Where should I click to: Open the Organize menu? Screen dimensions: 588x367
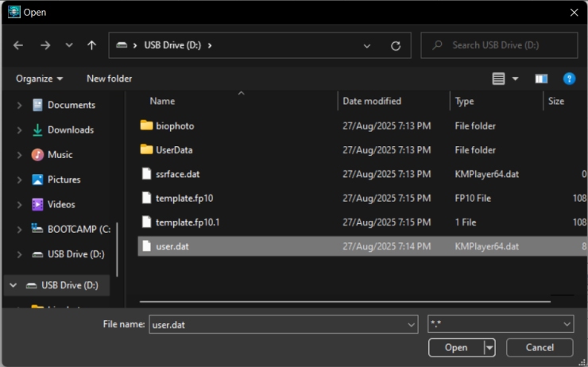39,79
